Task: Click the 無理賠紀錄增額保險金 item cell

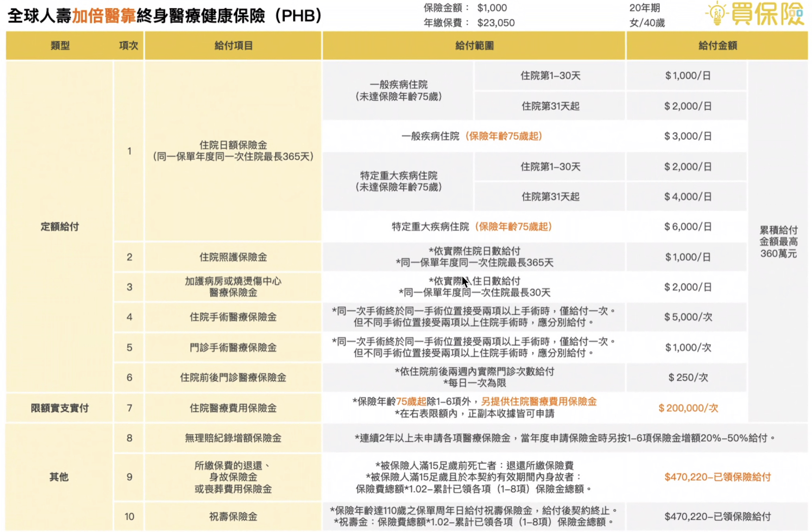Action: coord(234,438)
